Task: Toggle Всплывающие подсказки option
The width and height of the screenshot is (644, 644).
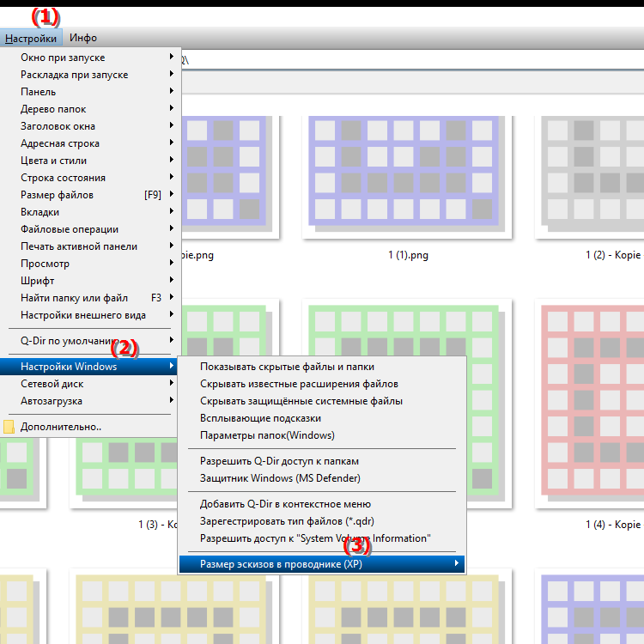Action: point(322,418)
